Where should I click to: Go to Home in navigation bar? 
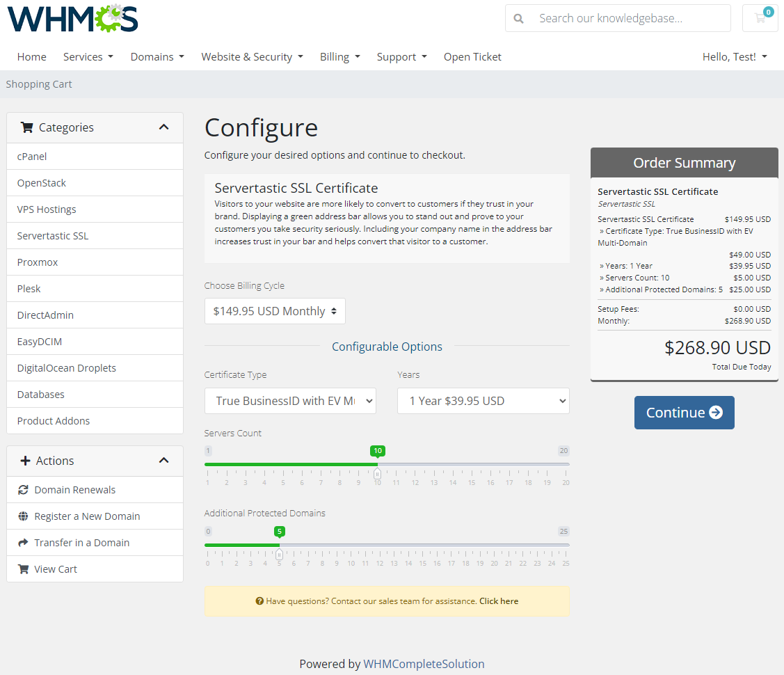[31, 57]
